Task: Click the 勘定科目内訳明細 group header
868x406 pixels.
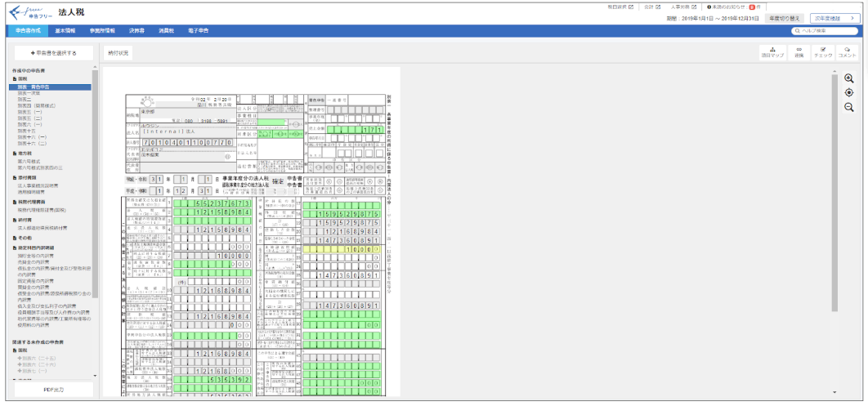Action: [33, 248]
